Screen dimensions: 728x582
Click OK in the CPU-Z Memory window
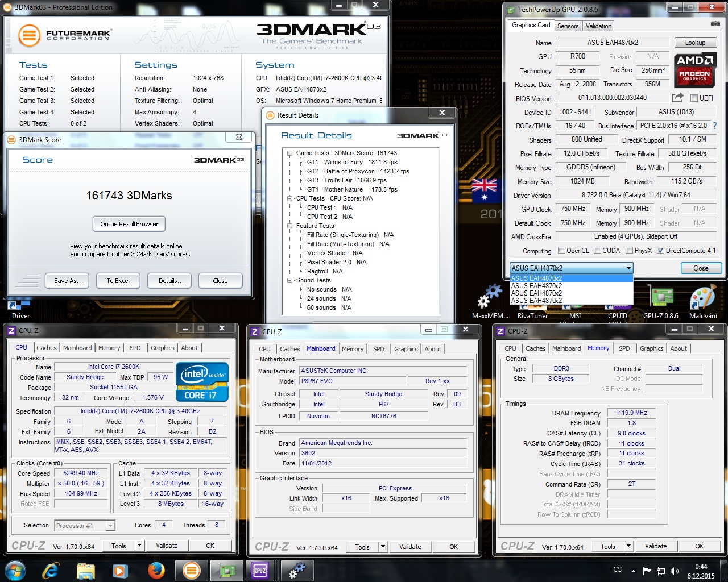[699, 546]
